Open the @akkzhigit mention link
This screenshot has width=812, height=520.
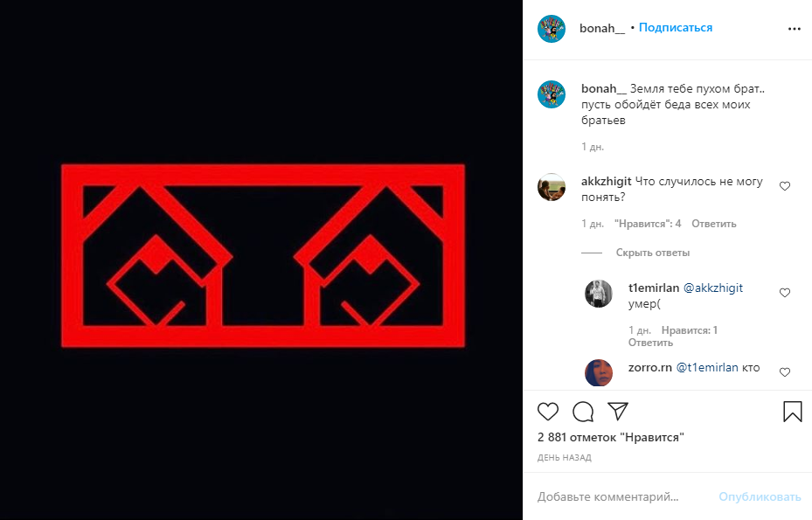coord(713,288)
